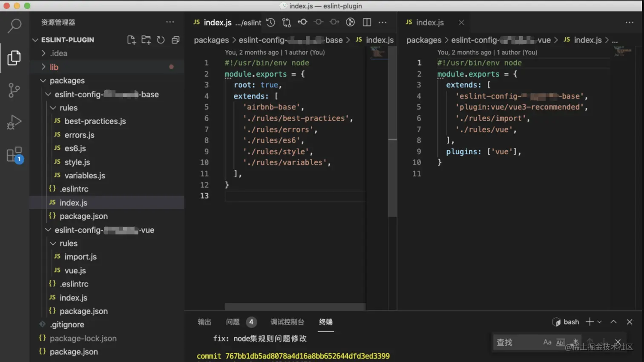Create a new file in ESLINT-PLUGIN
This screenshot has height=362, width=644.
tap(131, 40)
